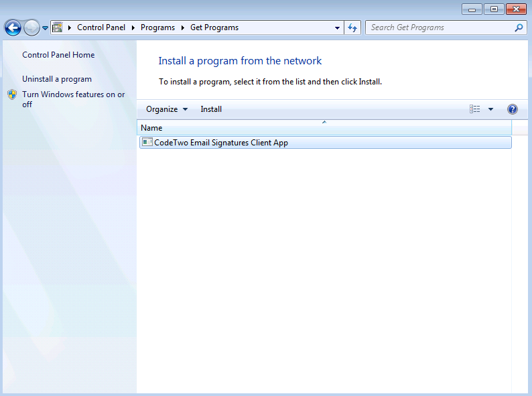Viewport: 532px width, 396px height.
Task: Click the CodeTwo program row icon
Action: 147,142
